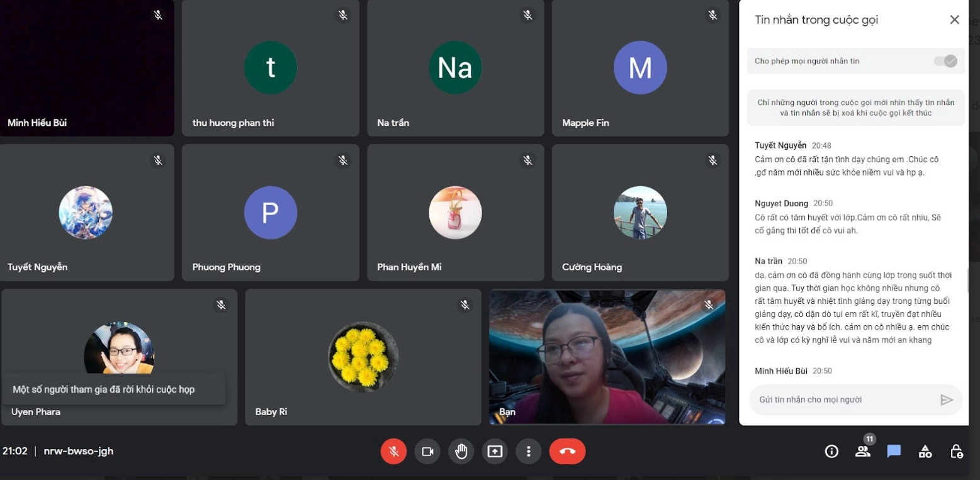The width and height of the screenshot is (980, 480).
Task: Click the Minh Hiếu Bùi video tile
Action: tap(87, 68)
